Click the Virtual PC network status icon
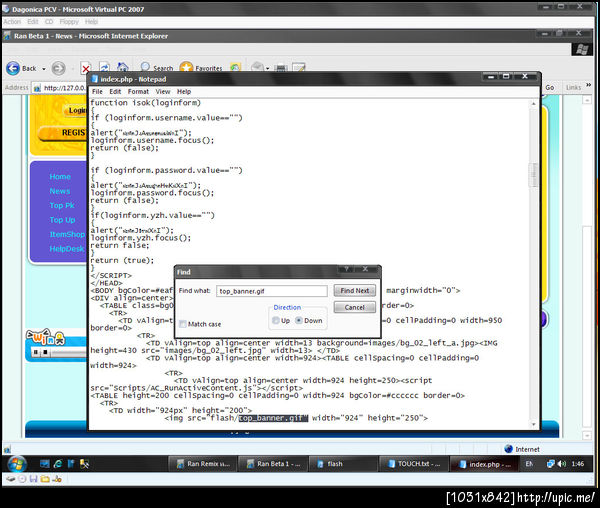This screenshot has height=508, width=600. point(57,479)
